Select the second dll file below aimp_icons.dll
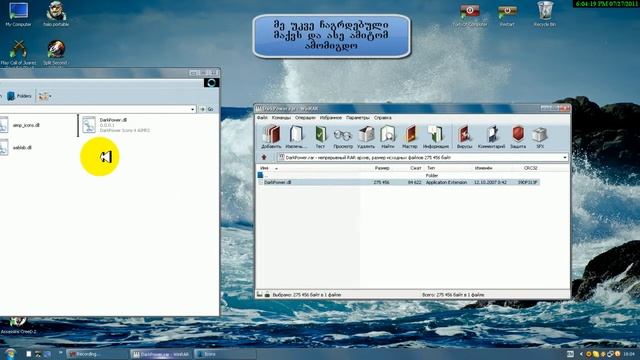 [16, 147]
